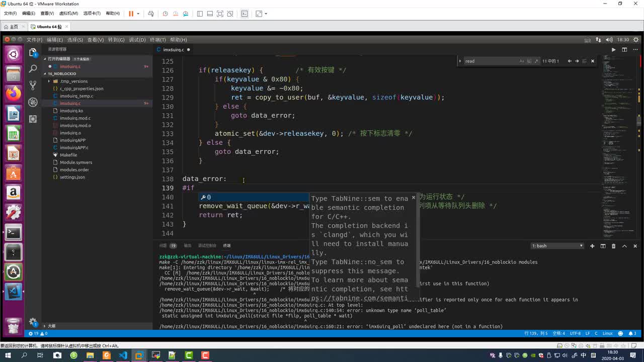Toggle Match Case in find widget
The height and width of the screenshot is (362, 644).
(x=522, y=61)
